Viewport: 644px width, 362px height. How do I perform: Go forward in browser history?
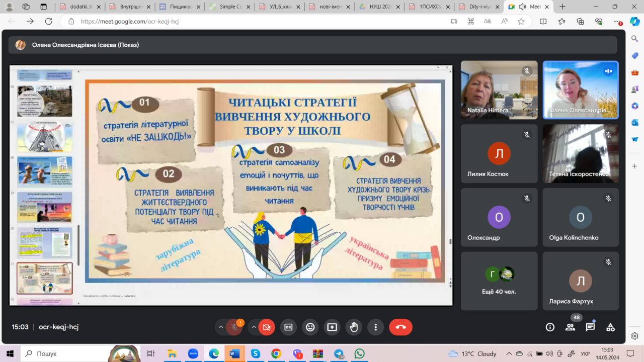click(30, 21)
